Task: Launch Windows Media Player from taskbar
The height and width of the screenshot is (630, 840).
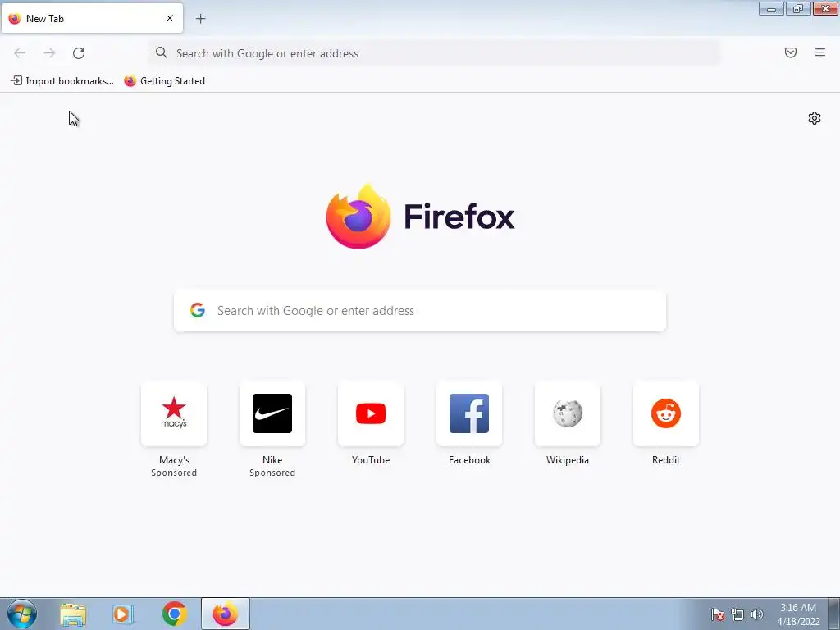Action: (x=123, y=614)
